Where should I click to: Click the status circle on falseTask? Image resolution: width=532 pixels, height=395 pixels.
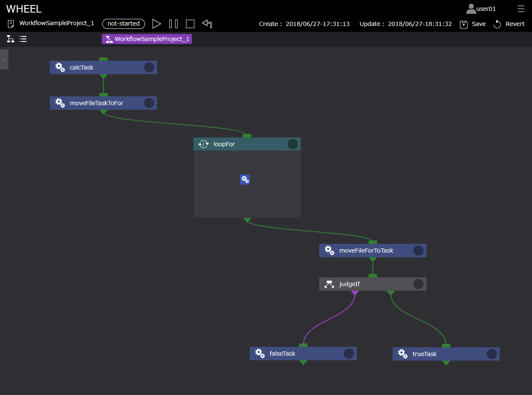pyautogui.click(x=349, y=354)
